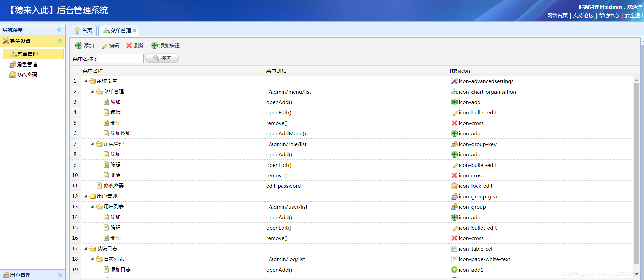The height and width of the screenshot is (280, 644).
Task: Click the icon-lock-edit icon in row 11
Action: click(x=454, y=186)
